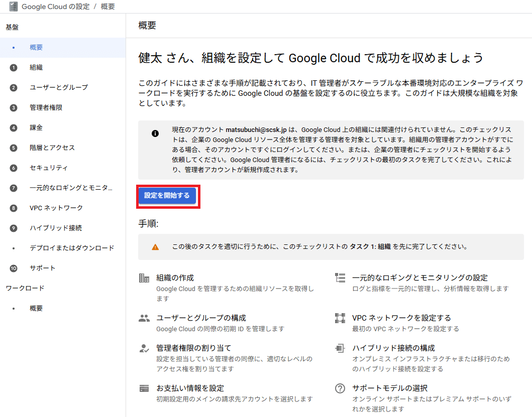Open the VPC ネットワークを設定する step heading
532x417 pixels.
(402, 318)
